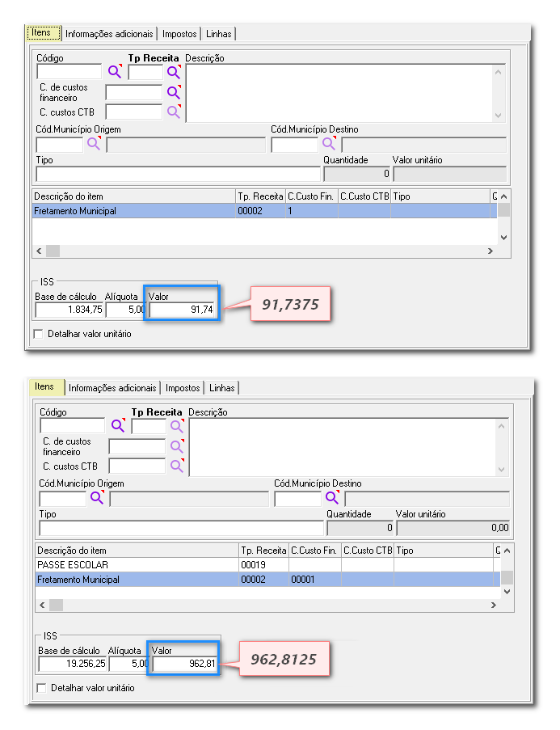
Task: Click Alíquota field in upper panel
Action: point(126,310)
